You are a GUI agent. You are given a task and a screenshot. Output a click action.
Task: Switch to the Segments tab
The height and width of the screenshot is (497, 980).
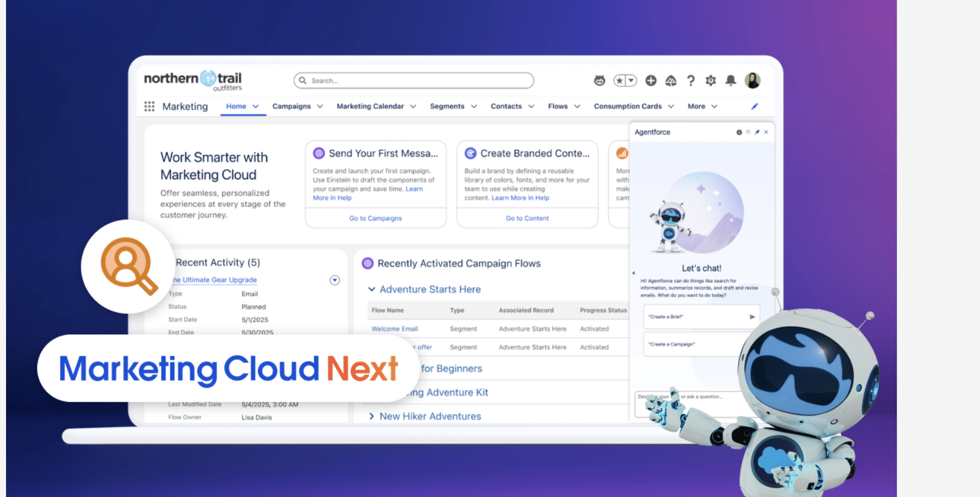click(447, 106)
